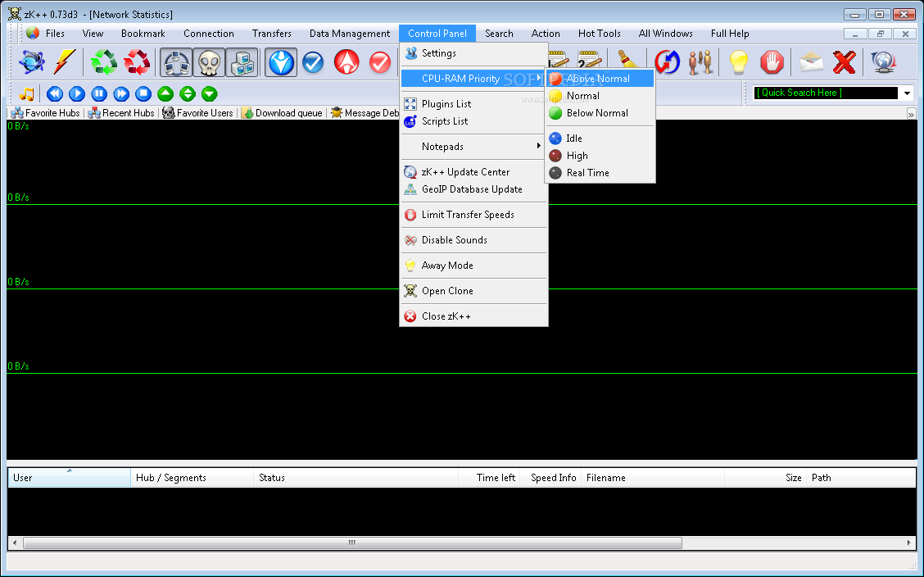
Task: Click the blue fast-forward playback button
Action: (x=121, y=93)
